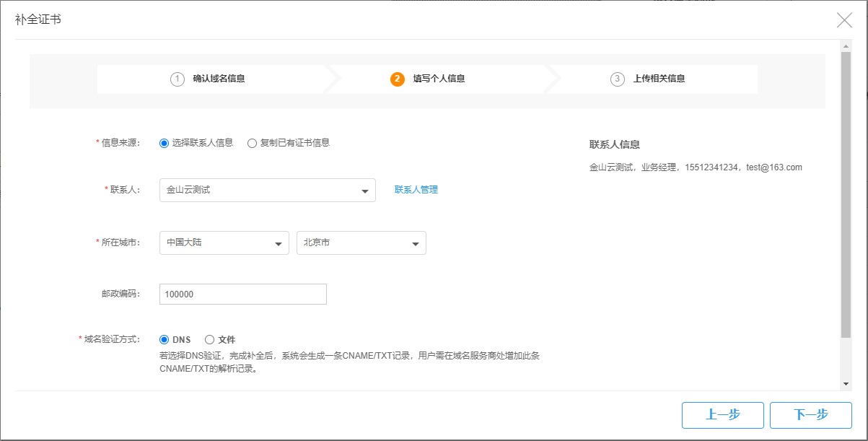Select 复制已有证书信息 radio option

252,143
